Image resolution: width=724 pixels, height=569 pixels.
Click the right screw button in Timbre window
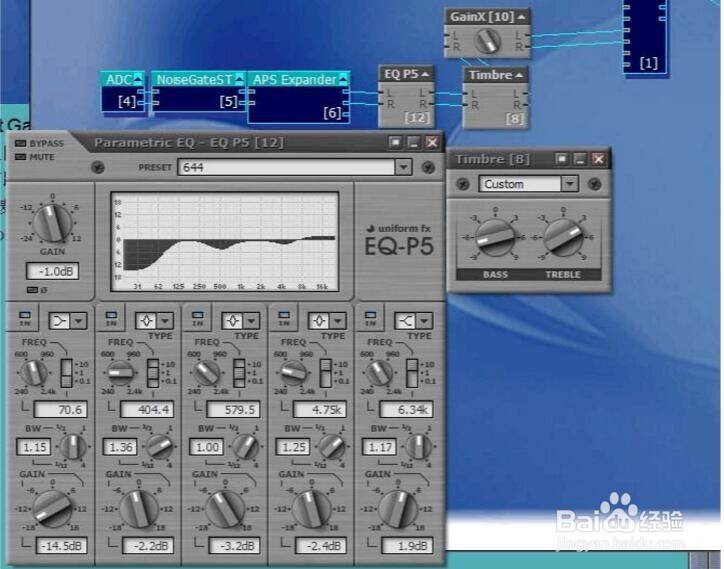tap(595, 184)
